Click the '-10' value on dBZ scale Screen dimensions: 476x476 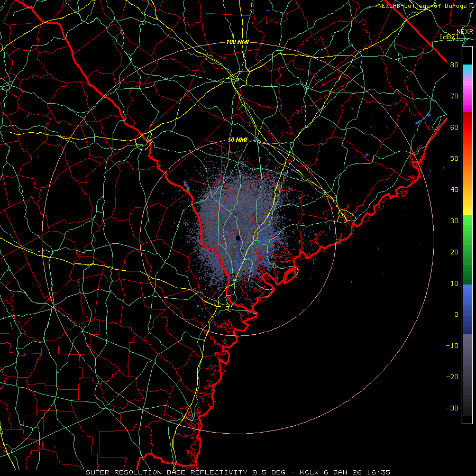click(x=452, y=346)
